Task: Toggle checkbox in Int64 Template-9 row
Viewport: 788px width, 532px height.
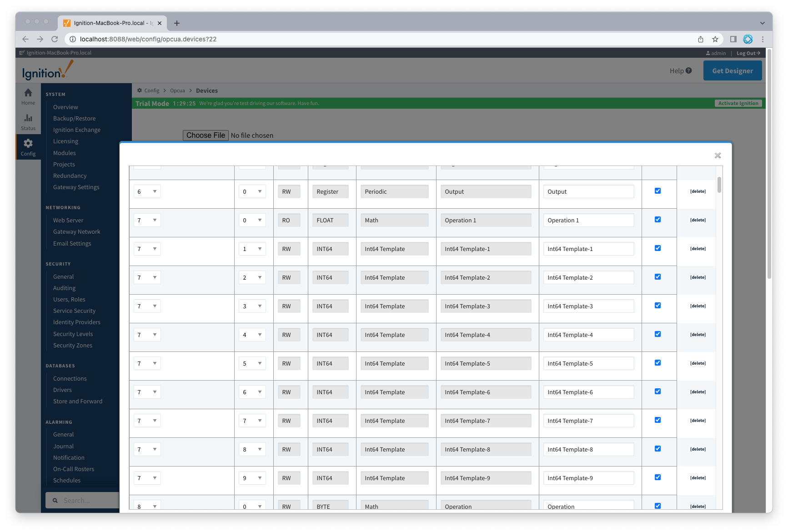Action: pyautogui.click(x=658, y=477)
